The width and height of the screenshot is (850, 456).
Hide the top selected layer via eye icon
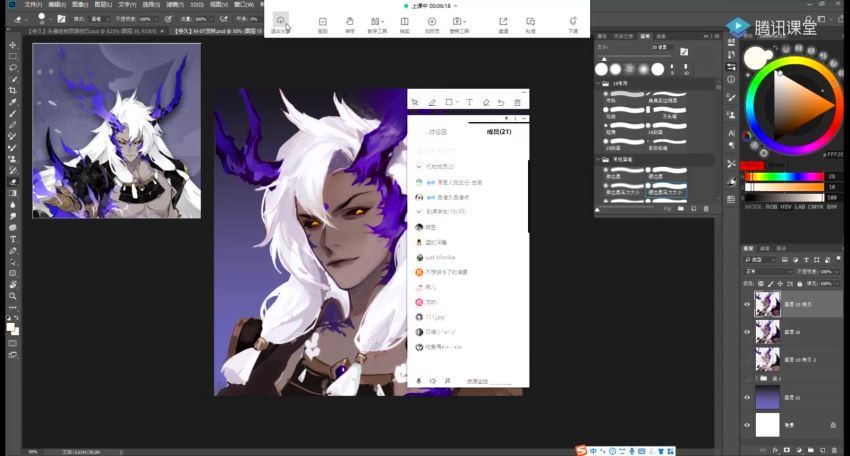click(747, 304)
